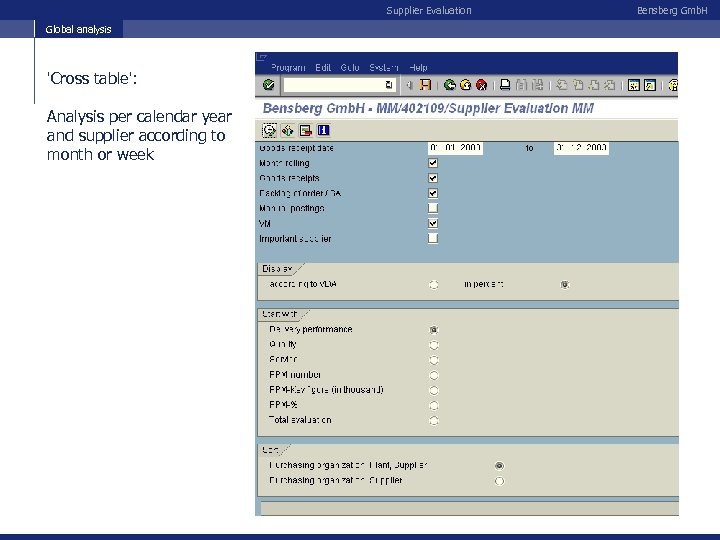Click the Print icon in toolbar
This screenshot has width=720, height=540.
click(x=505, y=85)
